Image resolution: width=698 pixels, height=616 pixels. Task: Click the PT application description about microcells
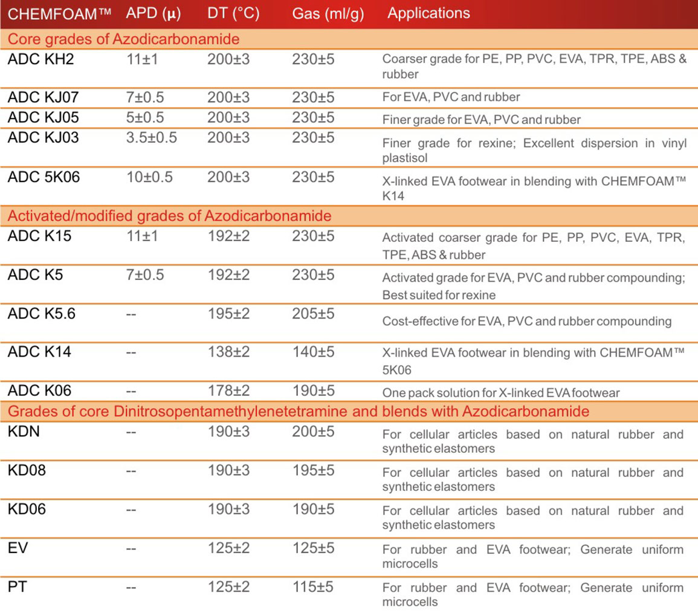click(x=533, y=595)
